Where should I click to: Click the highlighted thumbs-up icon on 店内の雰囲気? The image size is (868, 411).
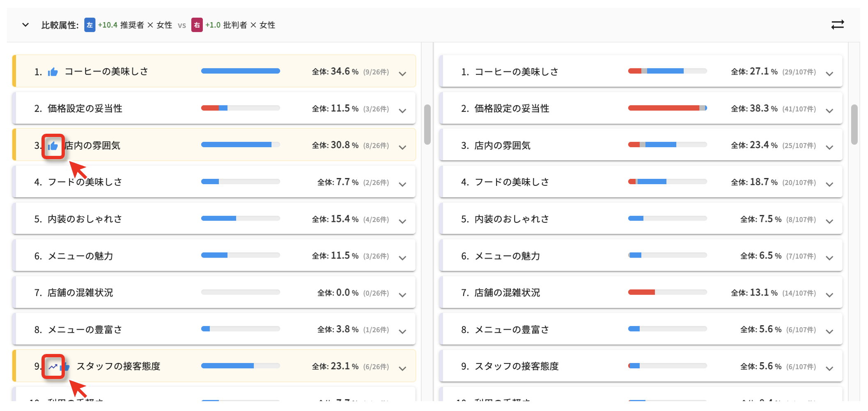[x=53, y=146]
